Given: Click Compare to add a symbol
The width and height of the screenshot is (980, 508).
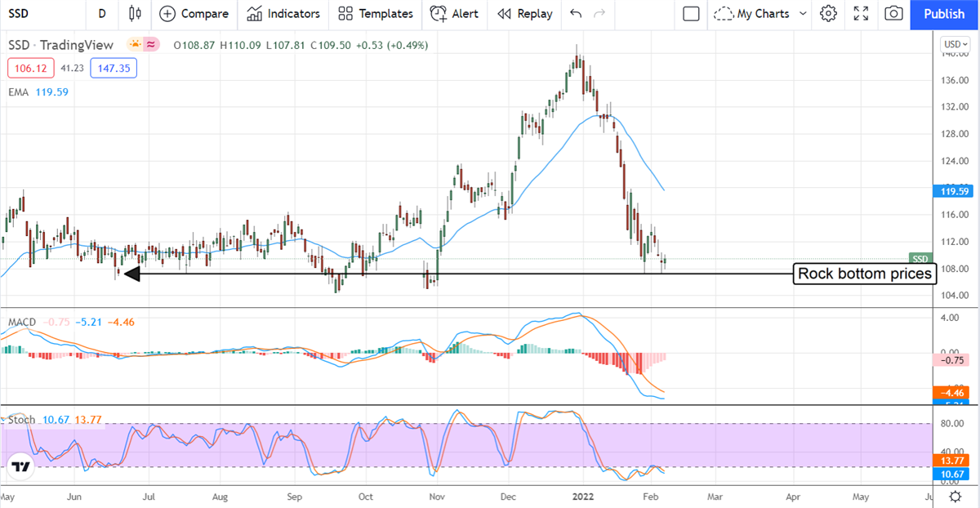Looking at the screenshot, I should tap(194, 13).
